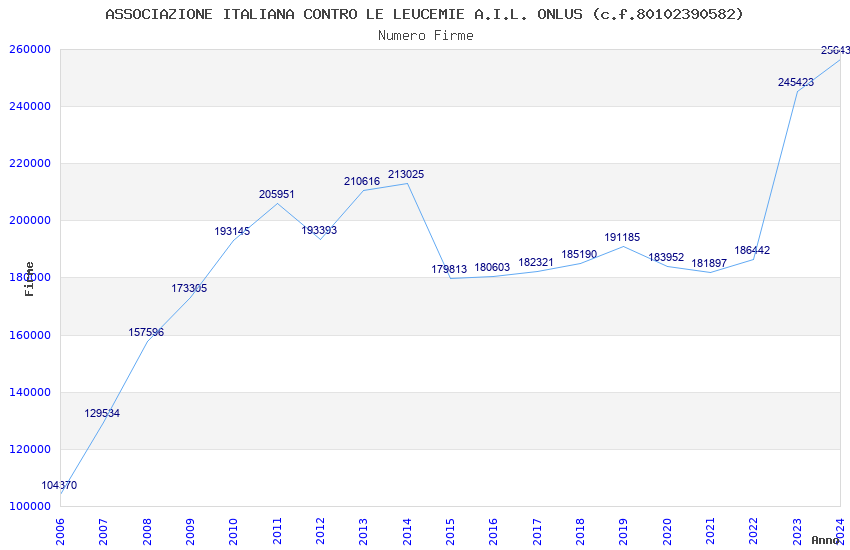Click the subtitle Numero Firme
Viewport: 850px width, 550px height.
pyautogui.click(x=426, y=36)
